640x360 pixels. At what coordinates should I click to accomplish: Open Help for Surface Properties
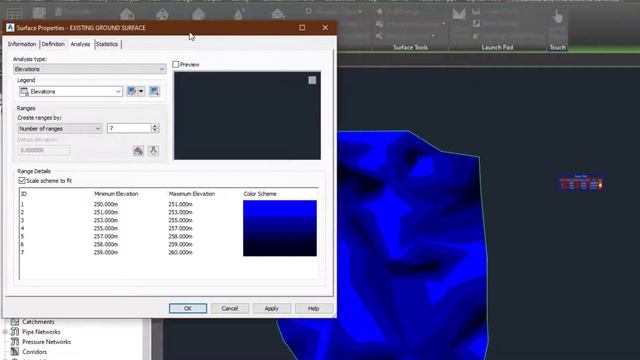(x=313, y=309)
